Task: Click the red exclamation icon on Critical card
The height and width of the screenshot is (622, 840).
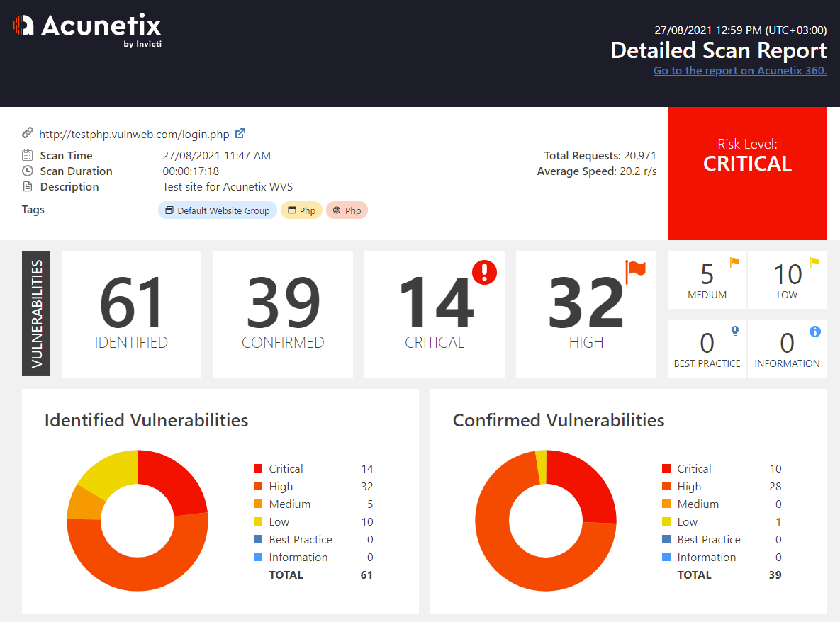Action: pos(484,272)
